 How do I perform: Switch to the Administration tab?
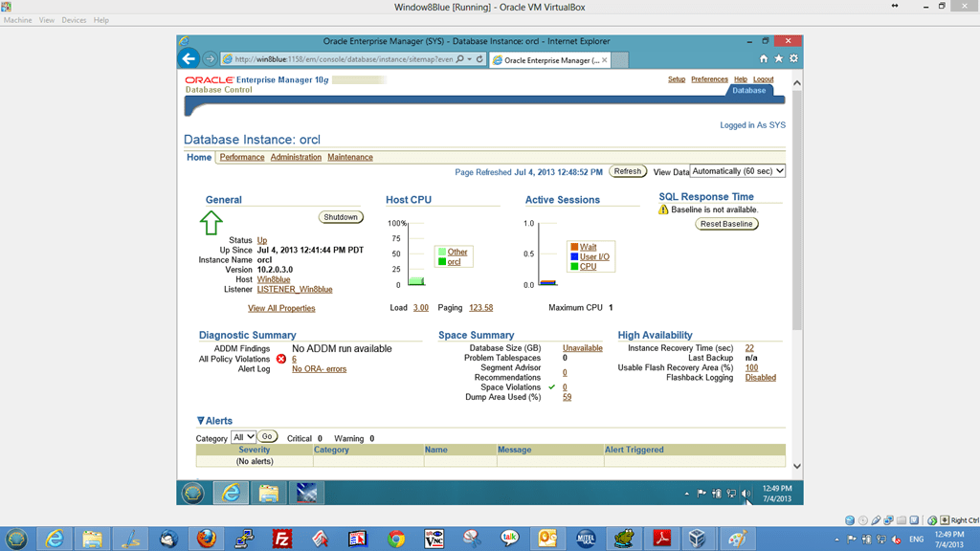click(x=296, y=158)
